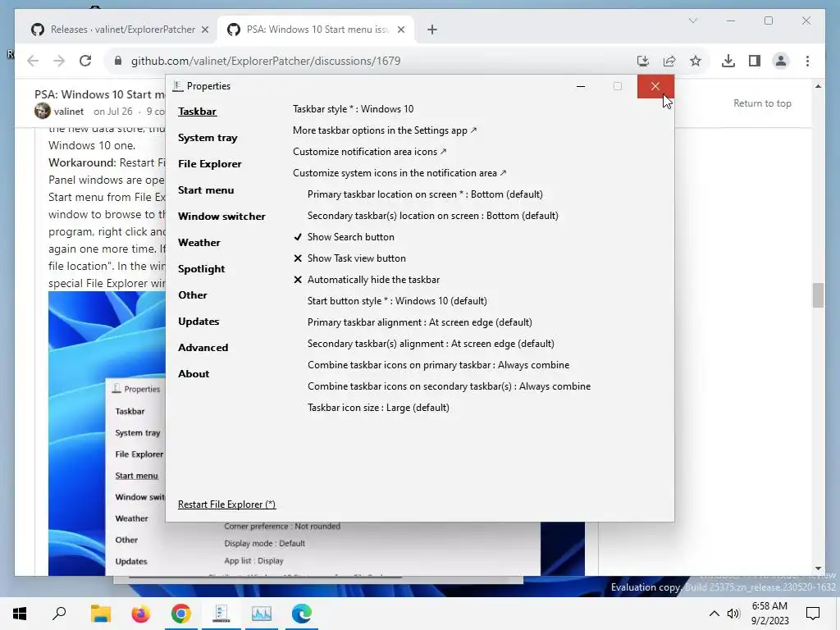Screen dimensions: 840x630
Task: Open the Other section
Action: 192,295
